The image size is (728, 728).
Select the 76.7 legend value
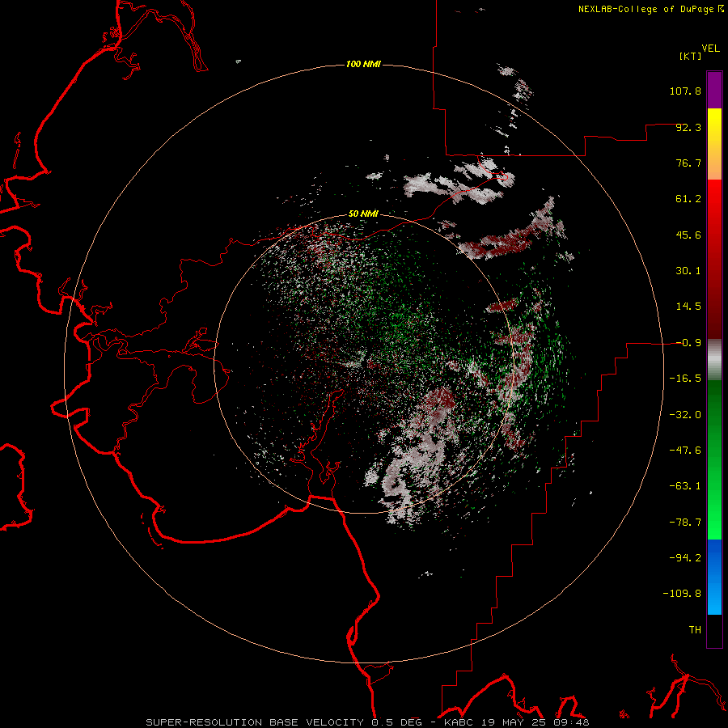pos(688,163)
